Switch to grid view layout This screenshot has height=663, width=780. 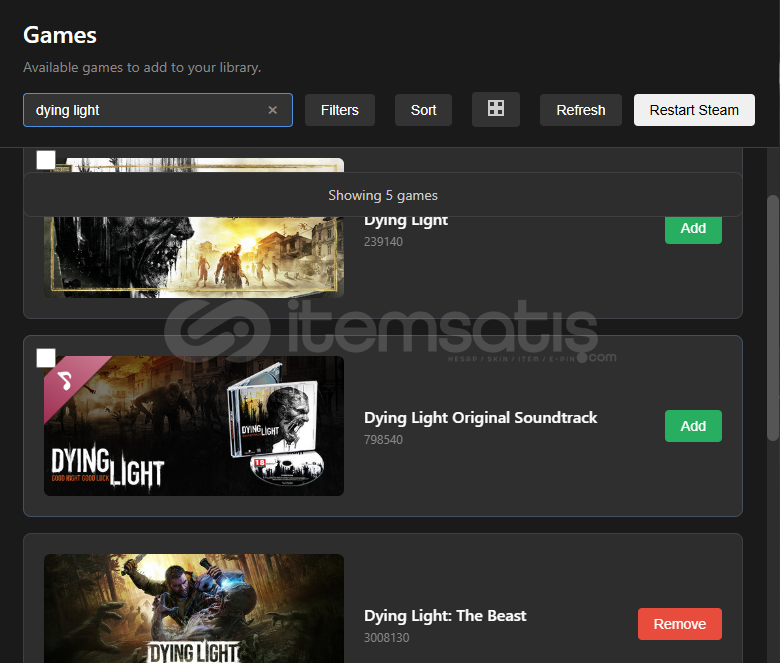click(496, 109)
